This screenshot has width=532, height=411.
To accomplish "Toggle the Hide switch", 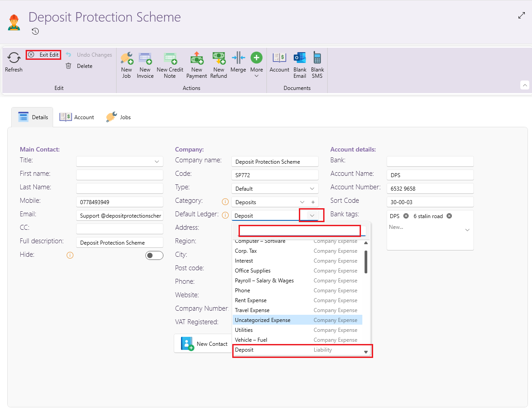I will click(x=154, y=255).
